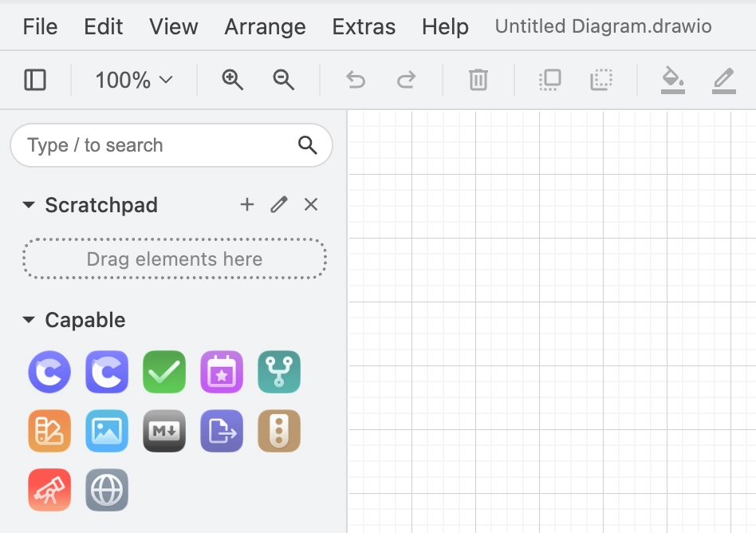This screenshot has width=756, height=533.
Task: Click the To Back icon
Action: click(x=601, y=80)
